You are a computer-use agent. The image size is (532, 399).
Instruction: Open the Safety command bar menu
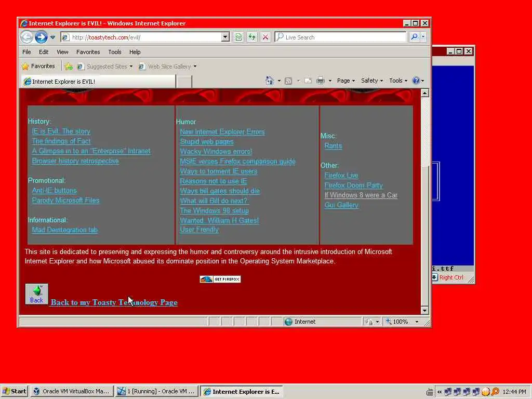coord(372,81)
